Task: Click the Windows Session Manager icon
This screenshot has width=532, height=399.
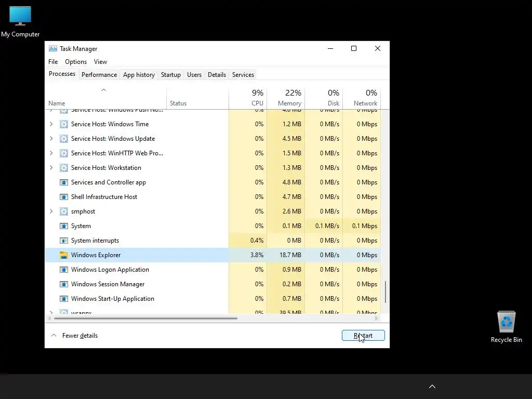Action: [63, 284]
